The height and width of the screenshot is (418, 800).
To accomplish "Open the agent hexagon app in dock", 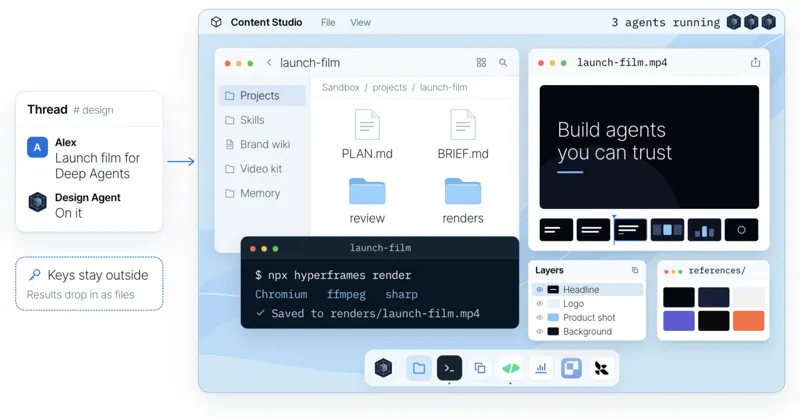I will (383, 368).
